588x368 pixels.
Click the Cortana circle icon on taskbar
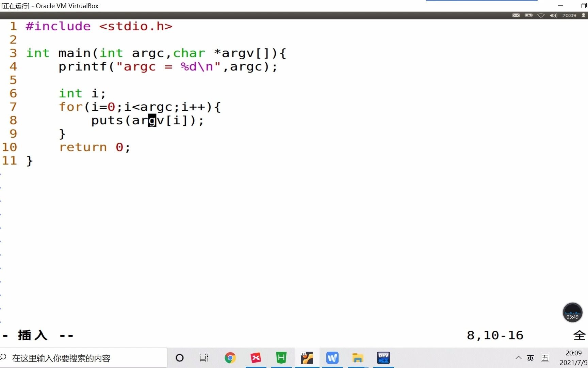click(x=180, y=358)
